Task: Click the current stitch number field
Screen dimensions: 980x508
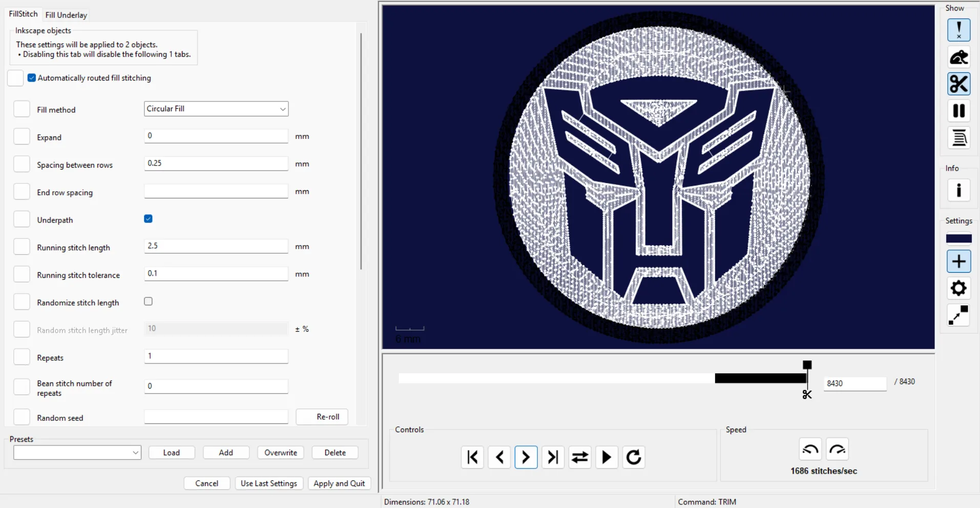Action: tap(855, 383)
